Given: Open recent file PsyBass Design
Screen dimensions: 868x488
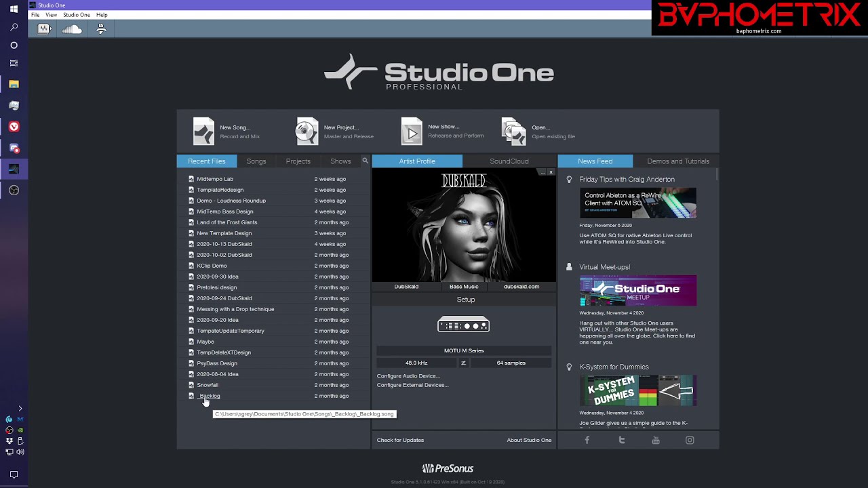Looking at the screenshot, I should point(217,363).
